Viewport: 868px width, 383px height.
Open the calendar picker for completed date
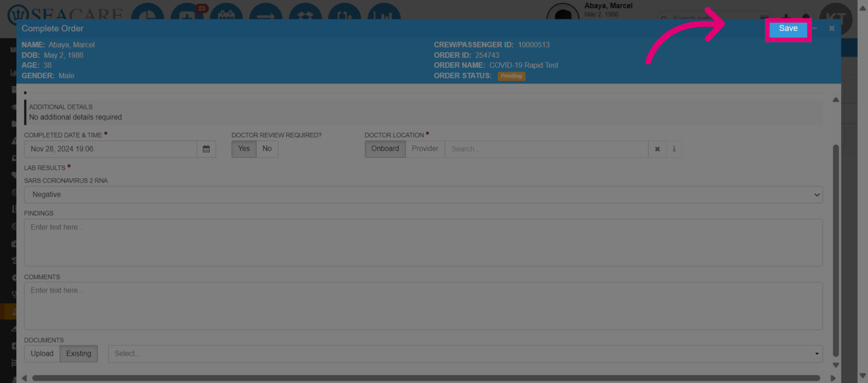206,149
